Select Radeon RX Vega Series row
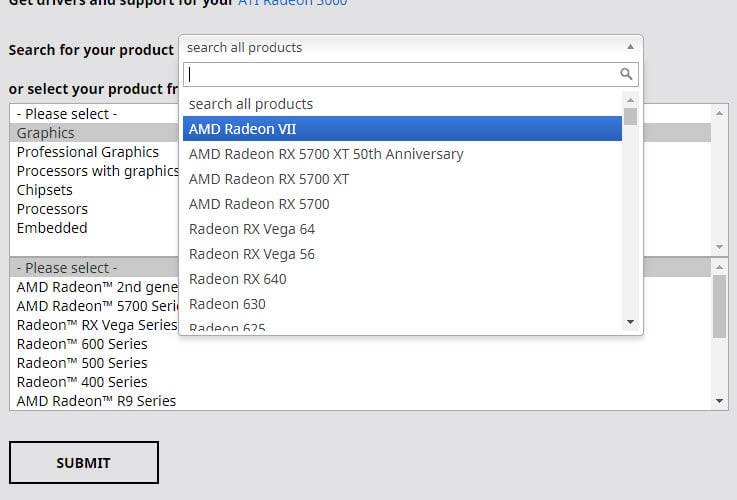The width and height of the screenshot is (737, 500). coord(96,325)
